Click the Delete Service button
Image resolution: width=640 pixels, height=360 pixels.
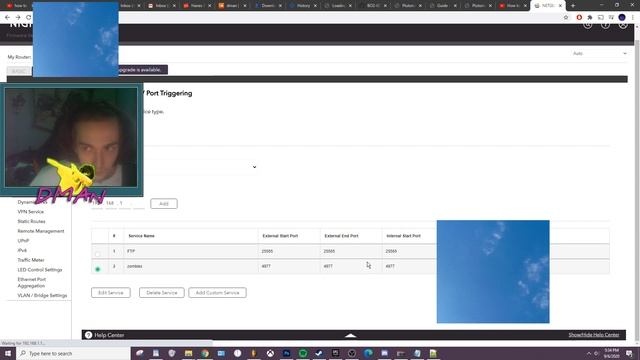pos(162,293)
